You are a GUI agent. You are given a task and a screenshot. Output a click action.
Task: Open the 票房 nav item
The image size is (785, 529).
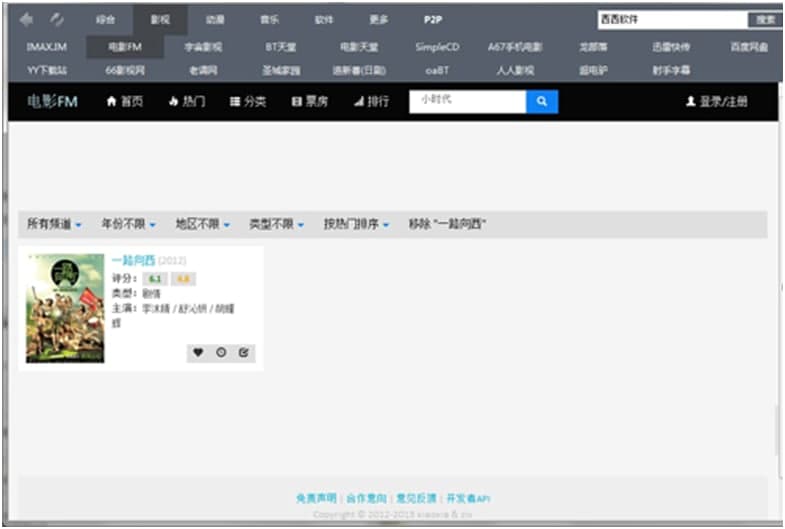[x=310, y=102]
